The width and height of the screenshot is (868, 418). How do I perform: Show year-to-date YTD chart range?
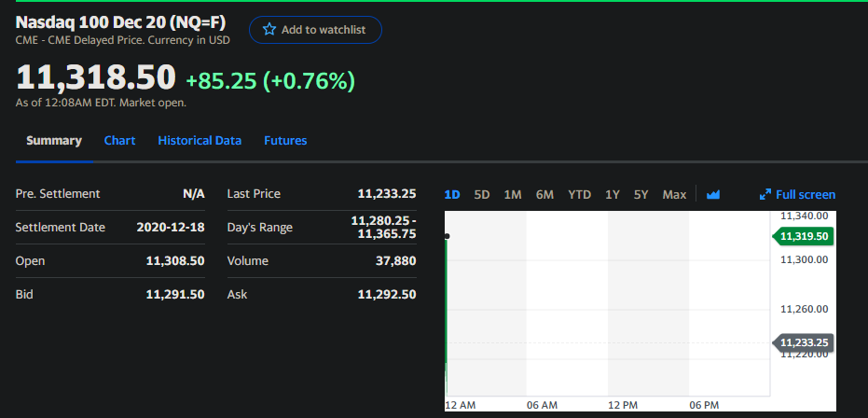(579, 195)
